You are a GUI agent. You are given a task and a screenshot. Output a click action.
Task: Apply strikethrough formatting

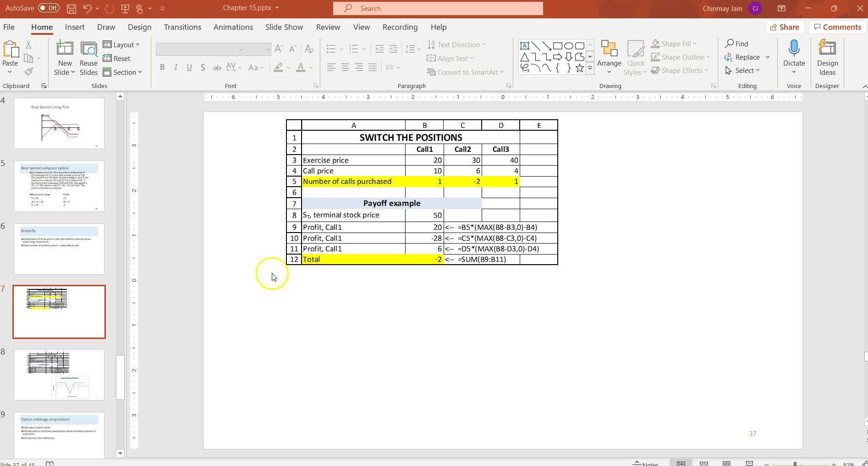coord(217,67)
